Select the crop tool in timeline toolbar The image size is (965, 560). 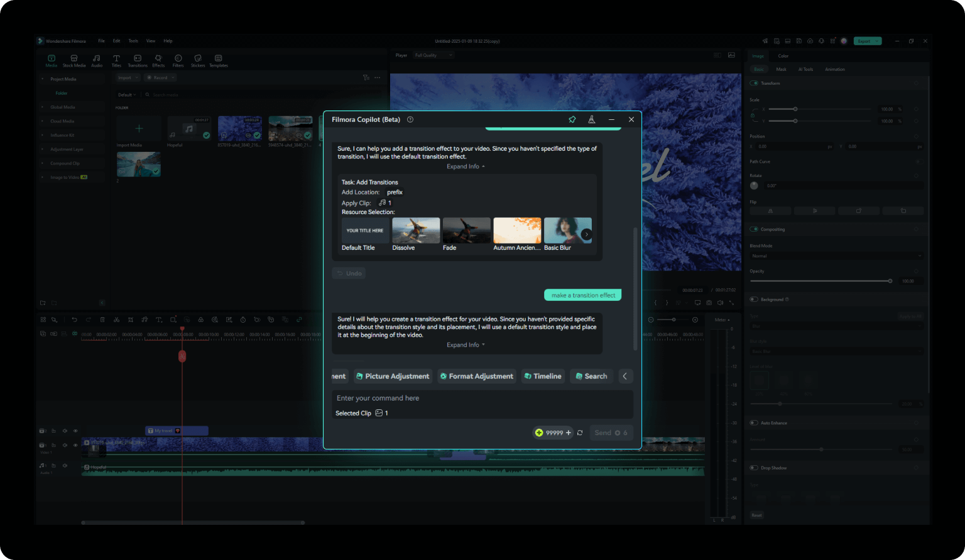pos(131,320)
